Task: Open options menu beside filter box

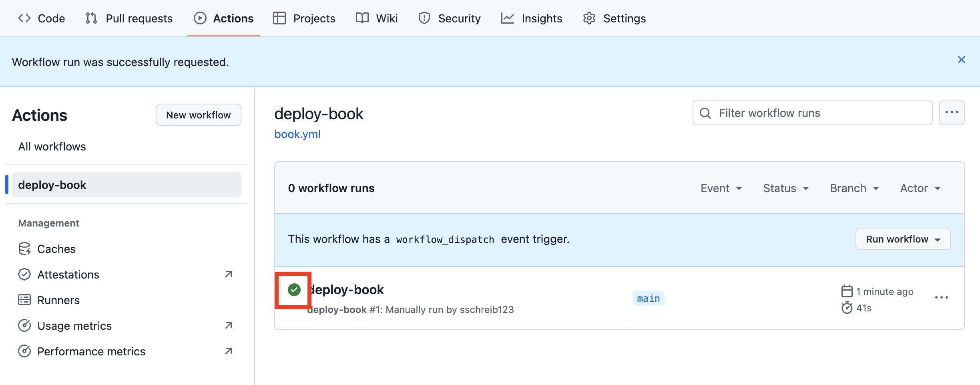Action: tap(952, 113)
